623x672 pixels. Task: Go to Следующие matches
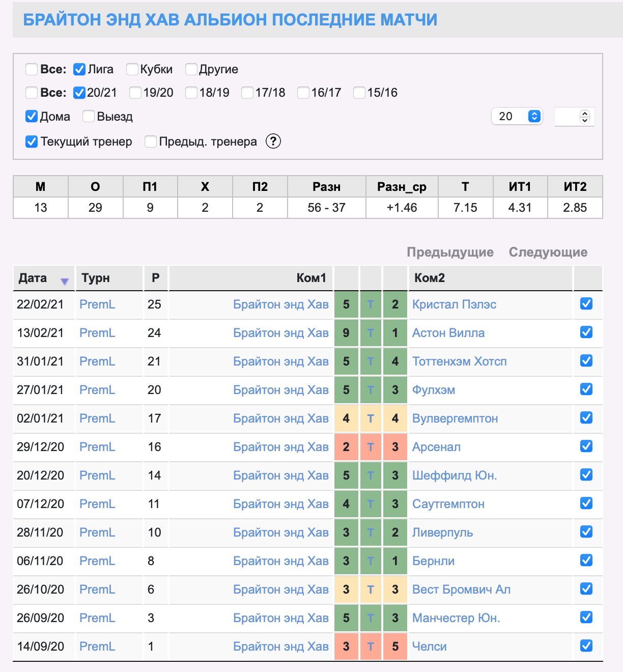point(548,252)
